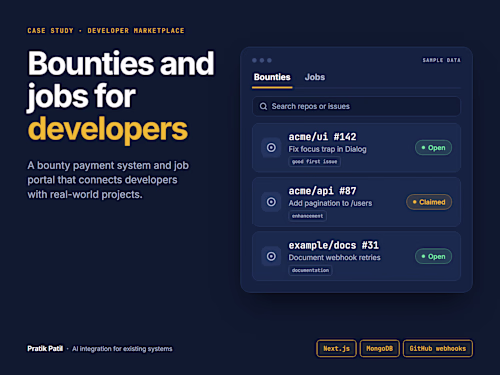Open the Jobs tab
500x375 pixels.
[315, 77]
